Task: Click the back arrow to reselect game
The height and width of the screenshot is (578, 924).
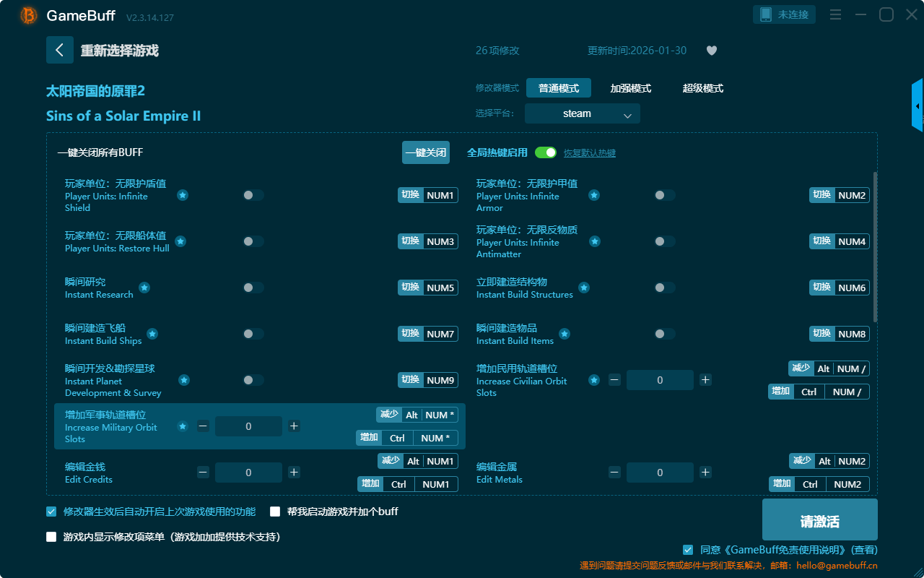Action: tap(60, 50)
